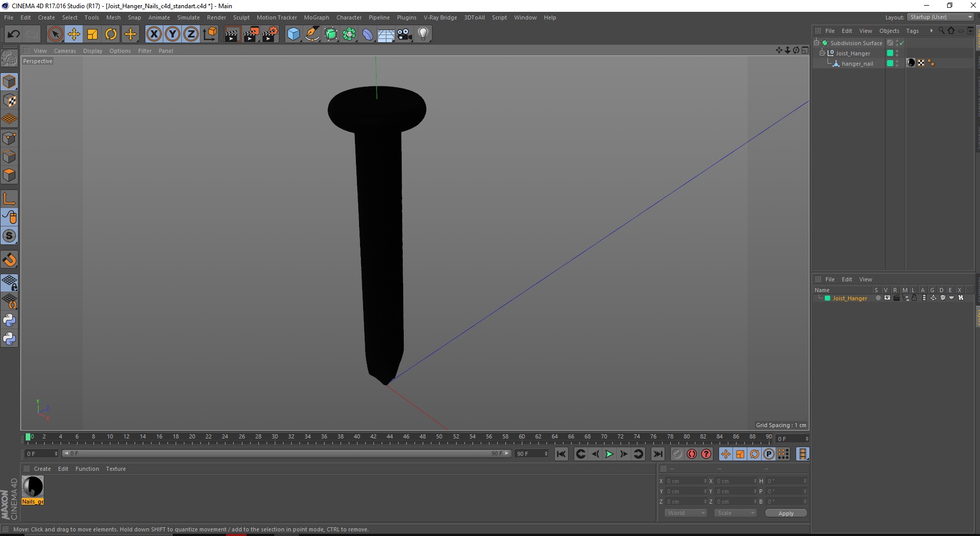The height and width of the screenshot is (536, 980).
Task: Click the hanger_nail material tag
Action: tap(911, 63)
